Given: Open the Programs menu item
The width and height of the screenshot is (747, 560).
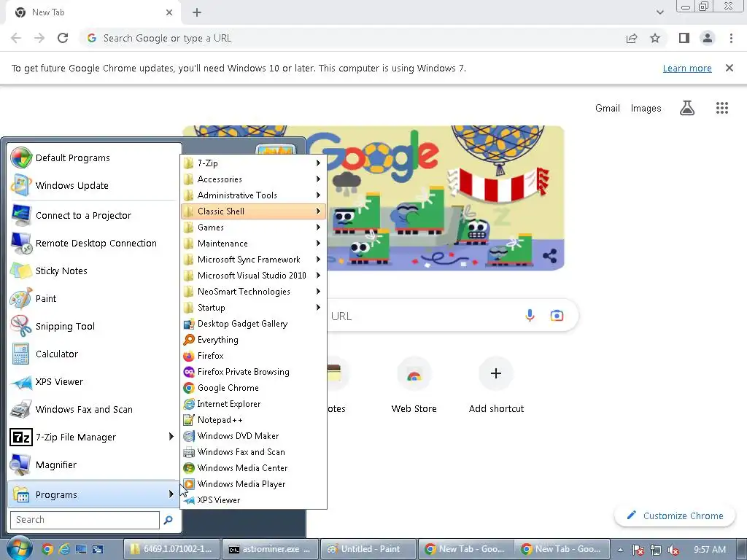Looking at the screenshot, I should pyautogui.click(x=94, y=494).
